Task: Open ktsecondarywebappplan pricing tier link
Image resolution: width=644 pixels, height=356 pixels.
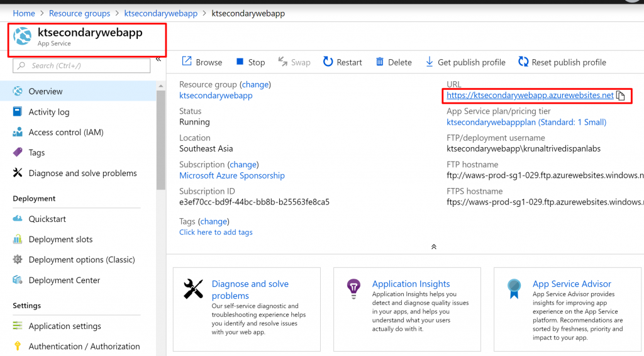Action: 526,122
